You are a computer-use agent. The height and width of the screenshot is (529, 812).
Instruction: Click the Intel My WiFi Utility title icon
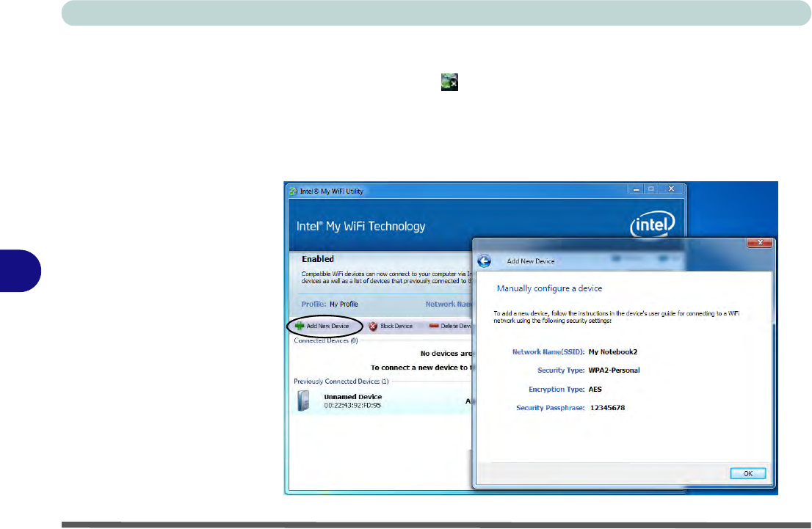[x=294, y=191]
